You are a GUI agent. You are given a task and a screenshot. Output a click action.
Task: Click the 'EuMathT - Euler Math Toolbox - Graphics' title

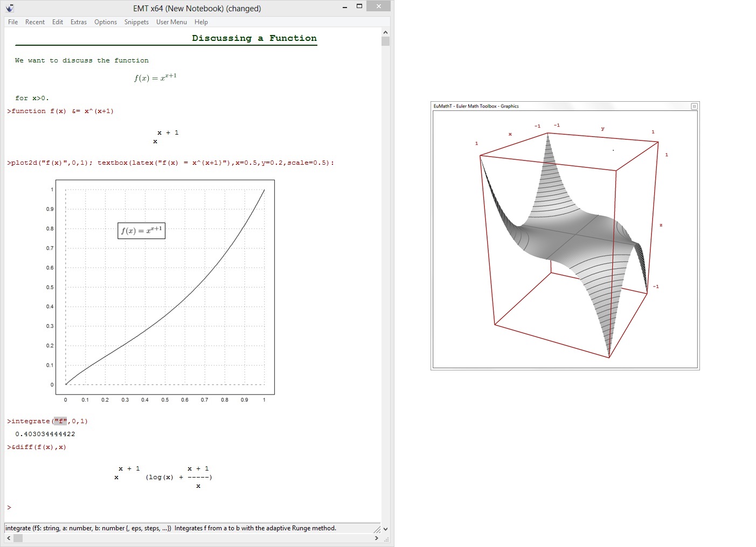476,106
